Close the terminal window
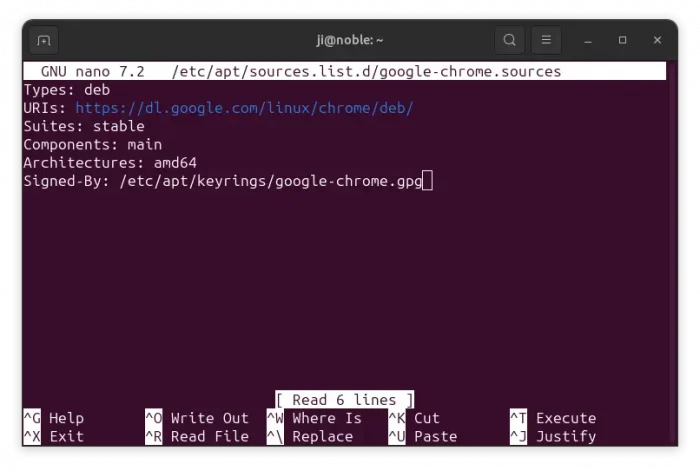This screenshot has width=700, height=471. (x=657, y=40)
